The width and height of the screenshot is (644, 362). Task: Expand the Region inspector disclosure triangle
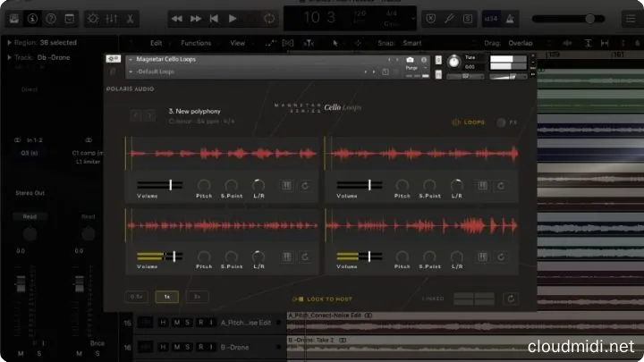click(x=7, y=42)
